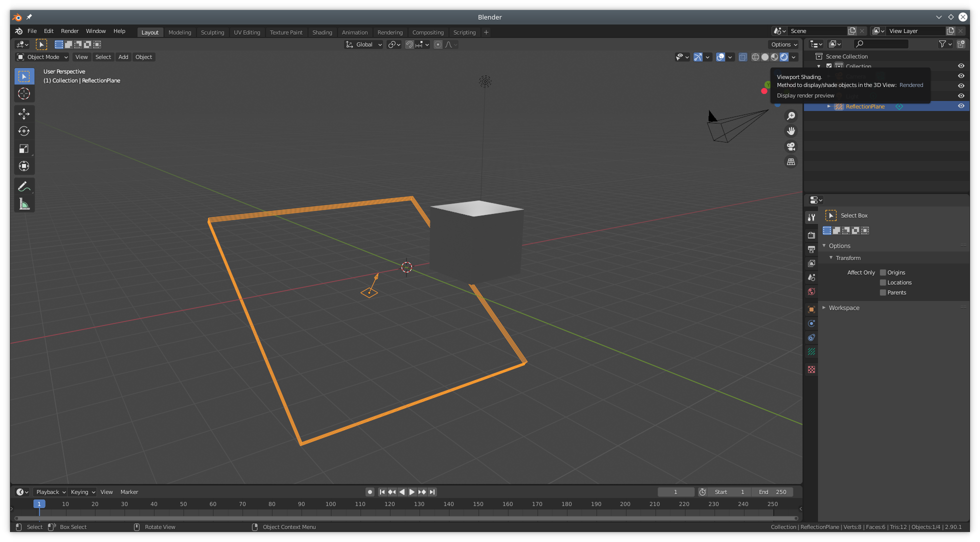
Task: Open the Physics properties tab
Action: point(811,323)
